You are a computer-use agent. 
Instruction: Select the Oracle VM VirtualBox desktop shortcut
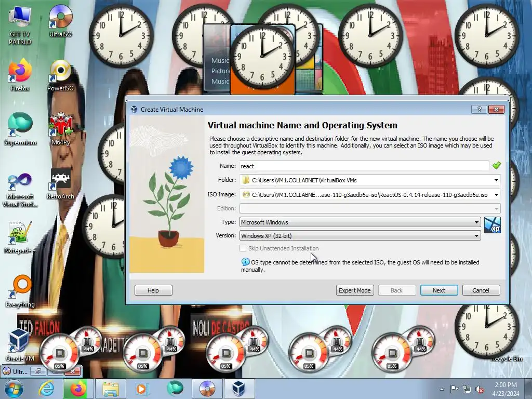coord(20,345)
